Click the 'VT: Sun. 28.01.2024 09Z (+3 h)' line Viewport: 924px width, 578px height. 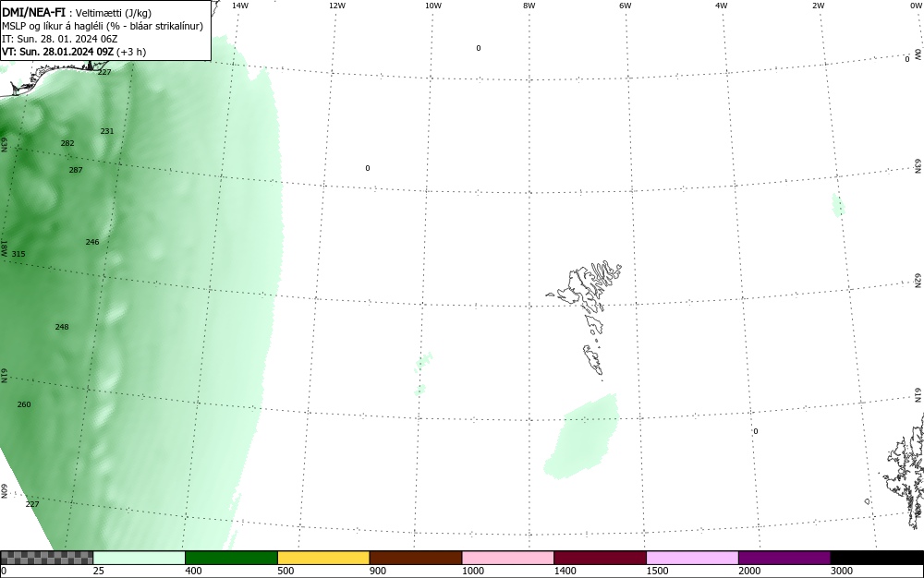click(74, 52)
